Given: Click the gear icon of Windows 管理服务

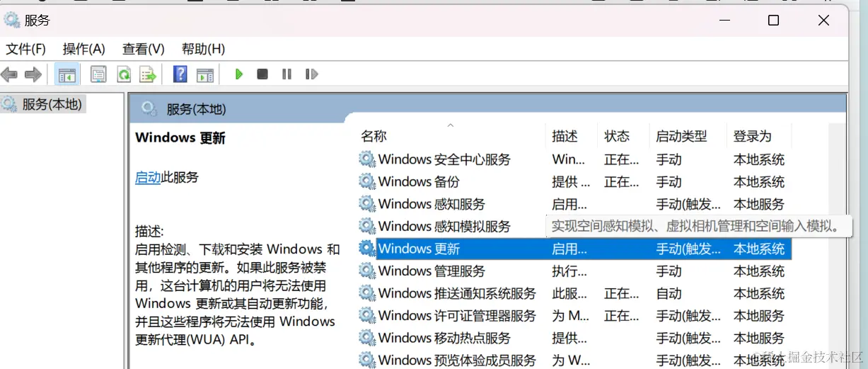Looking at the screenshot, I should tap(367, 271).
